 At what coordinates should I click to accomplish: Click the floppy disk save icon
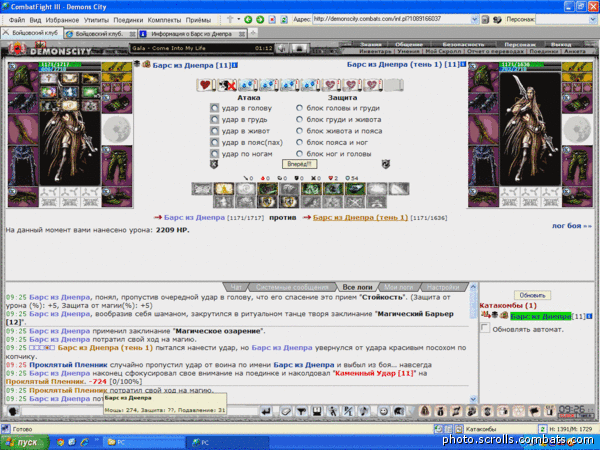coord(317,411)
